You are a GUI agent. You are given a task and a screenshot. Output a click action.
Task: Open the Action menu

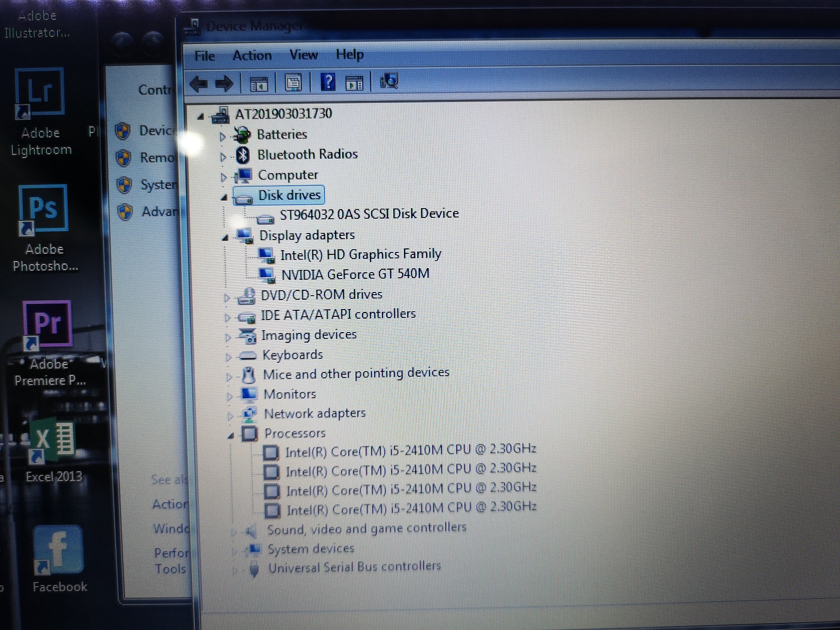252,55
